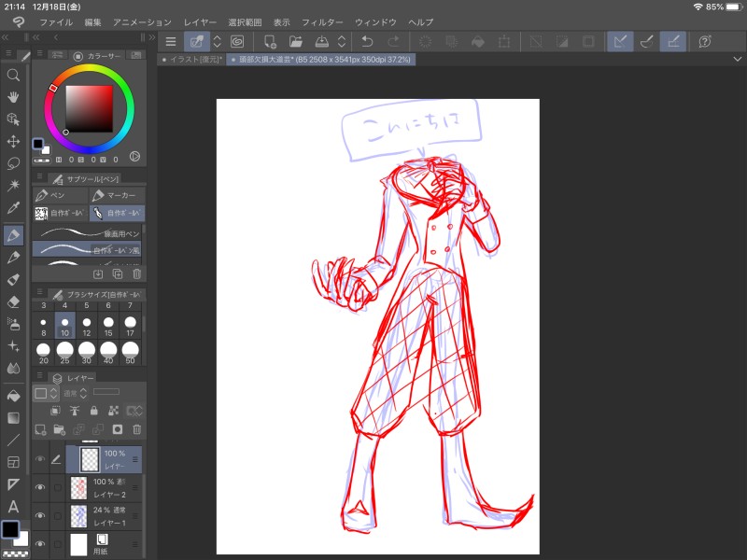Delete the selected layer with trash icon
This screenshot has width=747, height=560.
136,429
